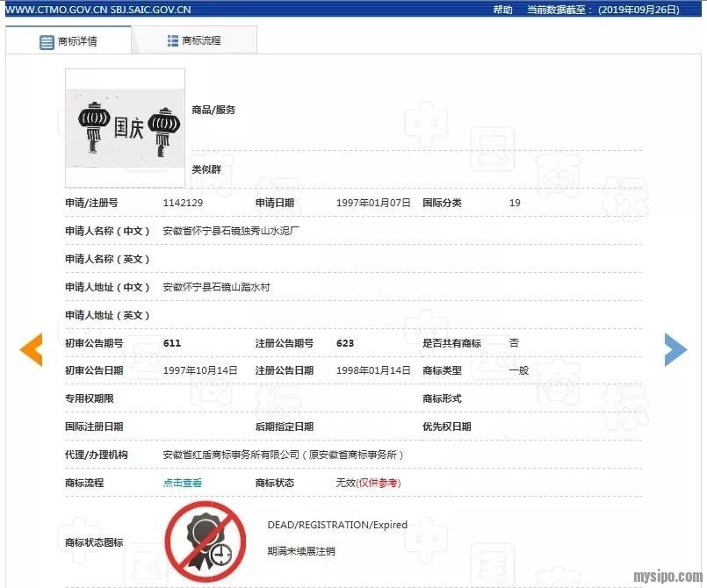Click the list icon on 商标流程 tab
This screenshot has height=588, width=707.
pos(173,40)
